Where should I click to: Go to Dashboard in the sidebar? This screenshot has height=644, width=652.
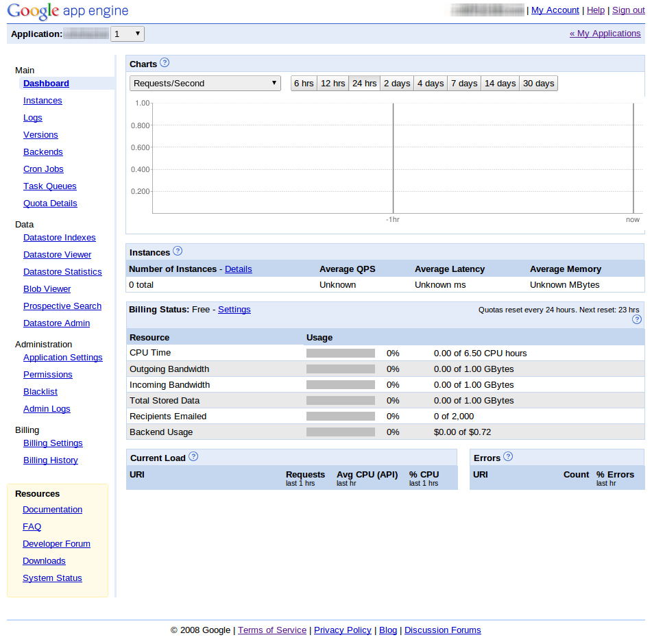click(46, 83)
